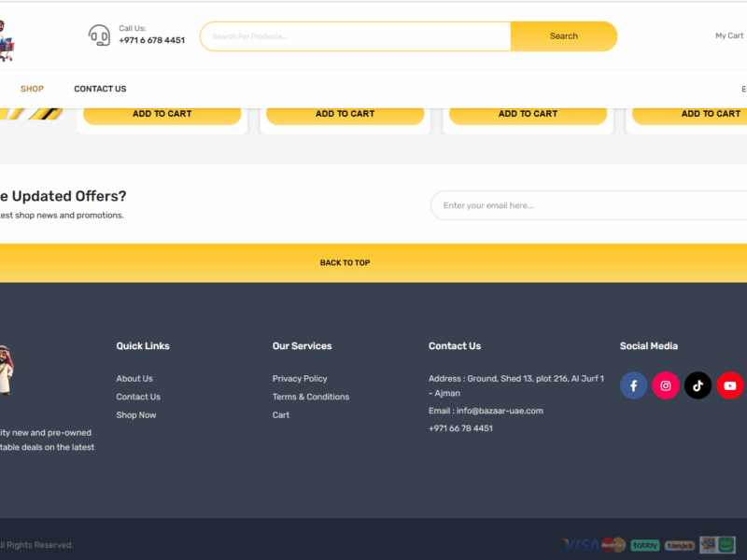
Task: Click the BACK TO TOP bar
Action: point(345,263)
